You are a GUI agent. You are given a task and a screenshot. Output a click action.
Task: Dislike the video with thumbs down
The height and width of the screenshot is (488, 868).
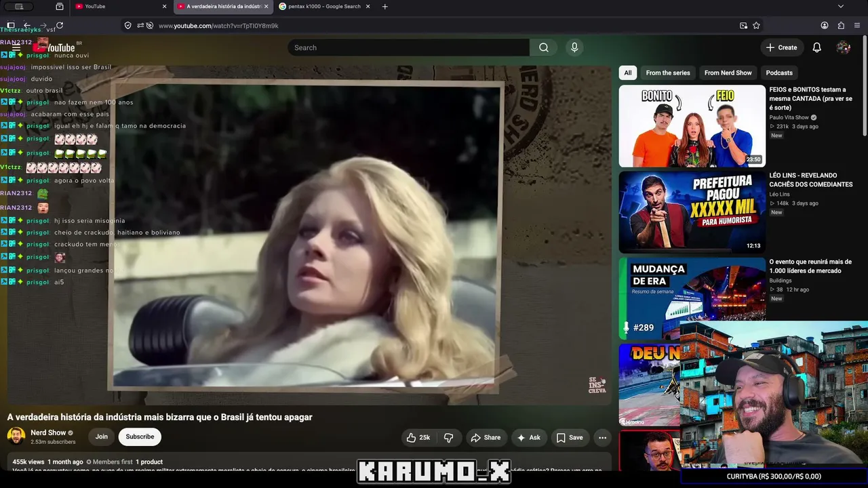coord(448,438)
